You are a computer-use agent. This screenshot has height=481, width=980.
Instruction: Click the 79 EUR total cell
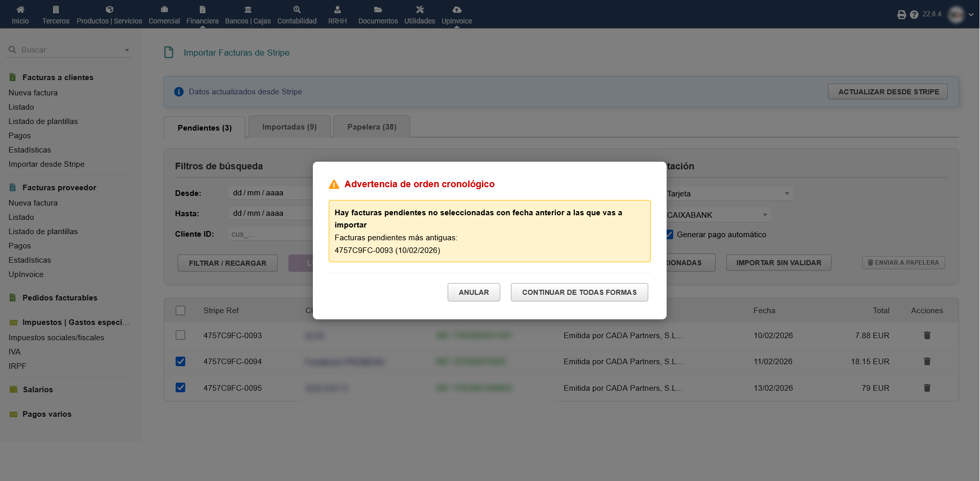[x=875, y=388]
